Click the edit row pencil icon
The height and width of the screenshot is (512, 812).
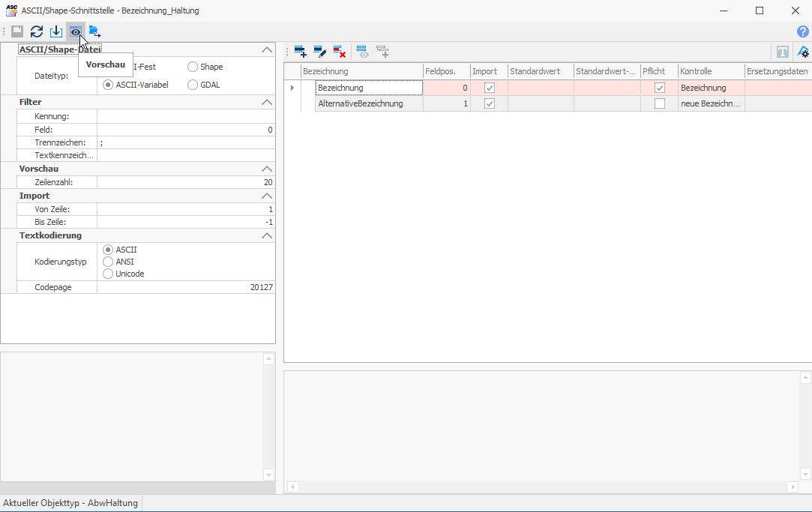319,52
